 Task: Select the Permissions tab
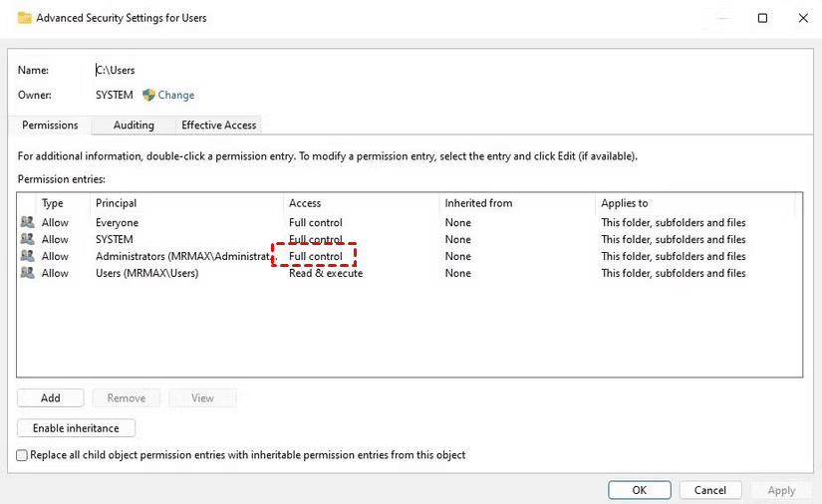click(50, 126)
